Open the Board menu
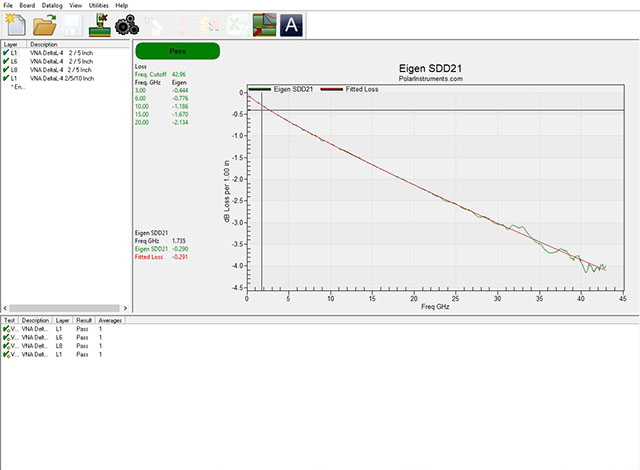640x470 pixels. [x=27, y=5]
